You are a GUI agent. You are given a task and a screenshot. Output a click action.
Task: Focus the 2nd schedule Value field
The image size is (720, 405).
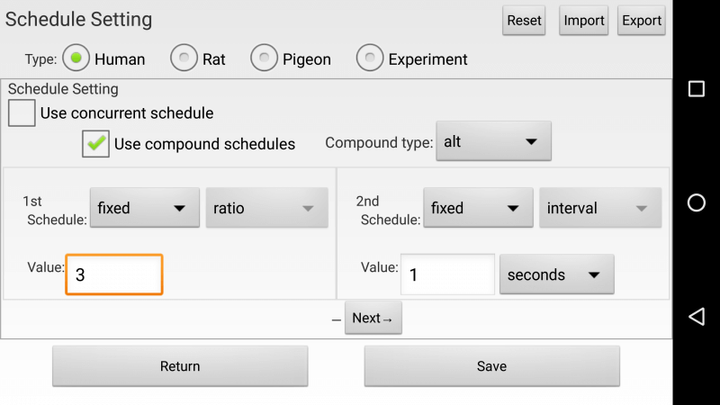pos(447,274)
